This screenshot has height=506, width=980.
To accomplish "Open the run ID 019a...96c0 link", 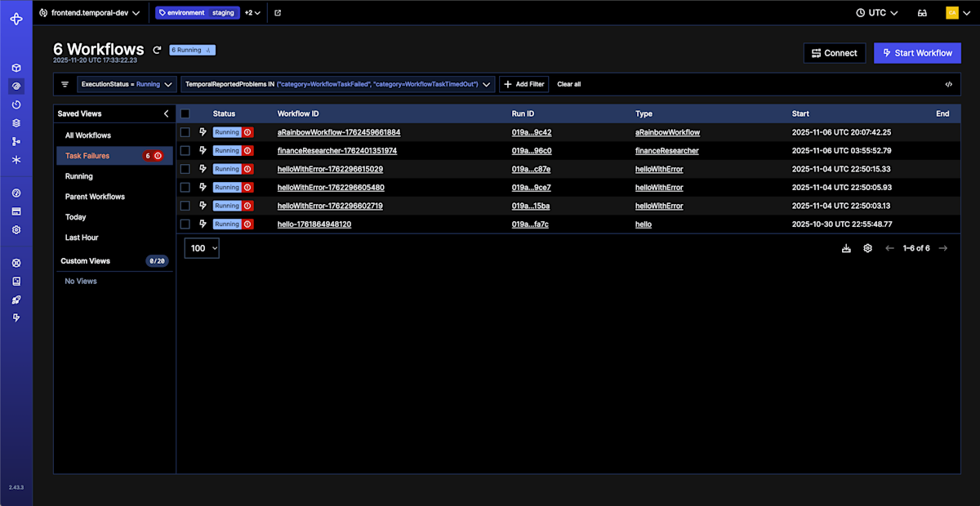I will tap(532, 151).
